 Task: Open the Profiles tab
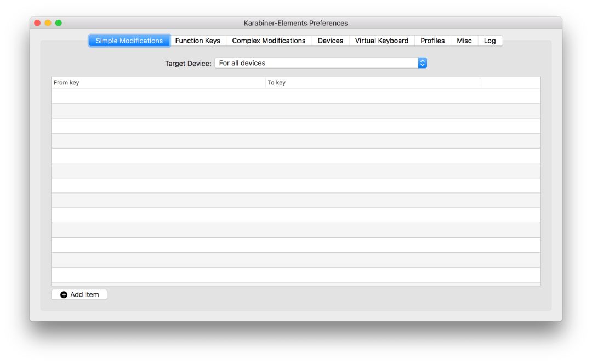coord(432,41)
